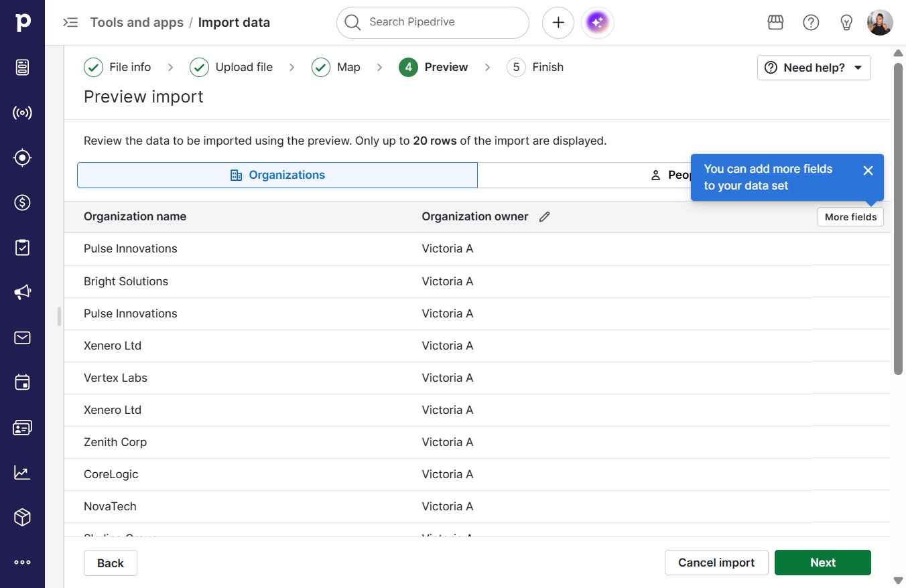Image resolution: width=906 pixels, height=588 pixels.
Task: Select the Vertex Labs organization cell
Action: tap(115, 378)
